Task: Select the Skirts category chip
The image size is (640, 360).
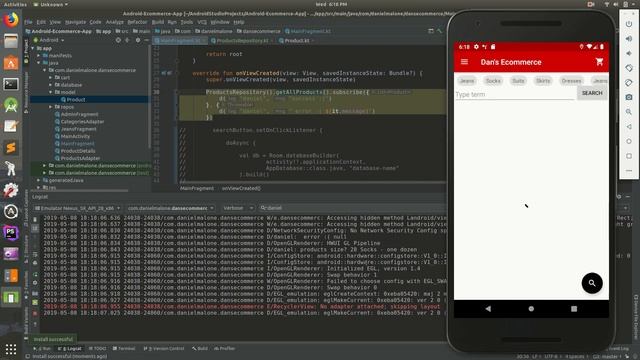Action: point(543,81)
